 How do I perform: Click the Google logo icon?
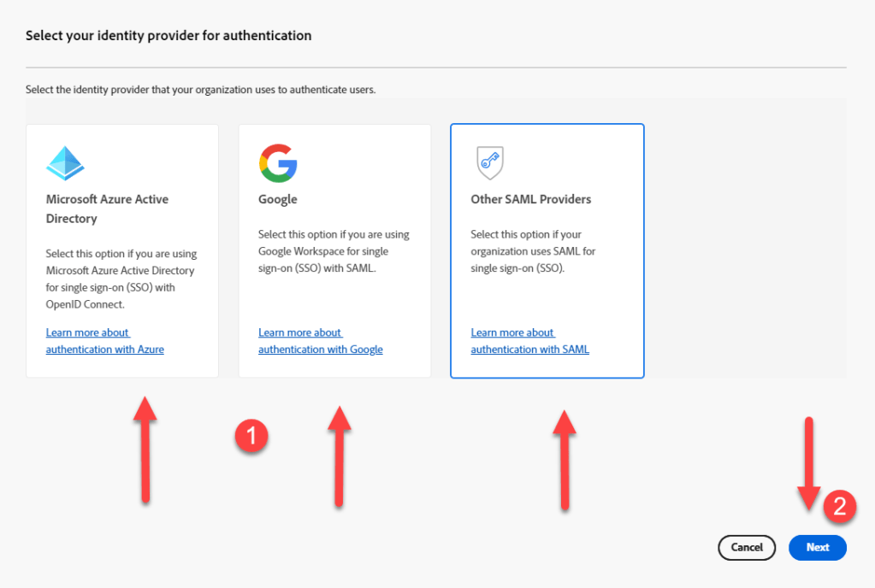coord(278,162)
